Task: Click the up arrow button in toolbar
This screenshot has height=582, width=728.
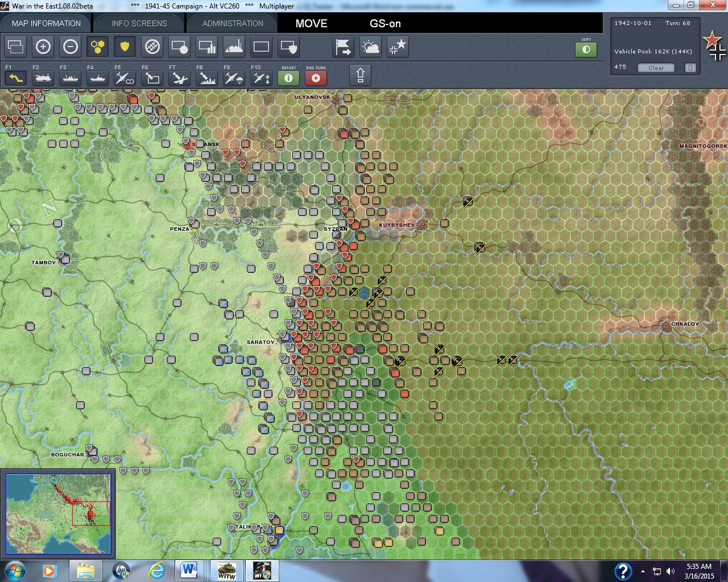Action: 361,75
